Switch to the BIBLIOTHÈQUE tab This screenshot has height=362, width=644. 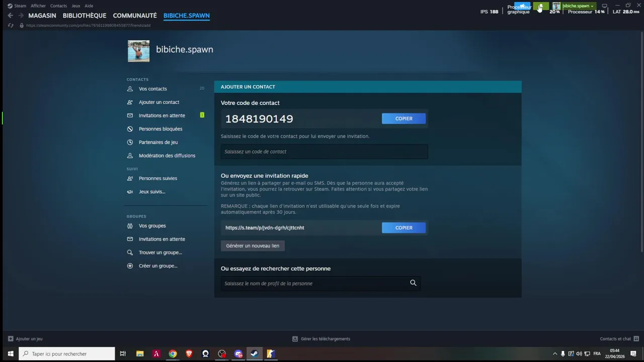point(85,16)
